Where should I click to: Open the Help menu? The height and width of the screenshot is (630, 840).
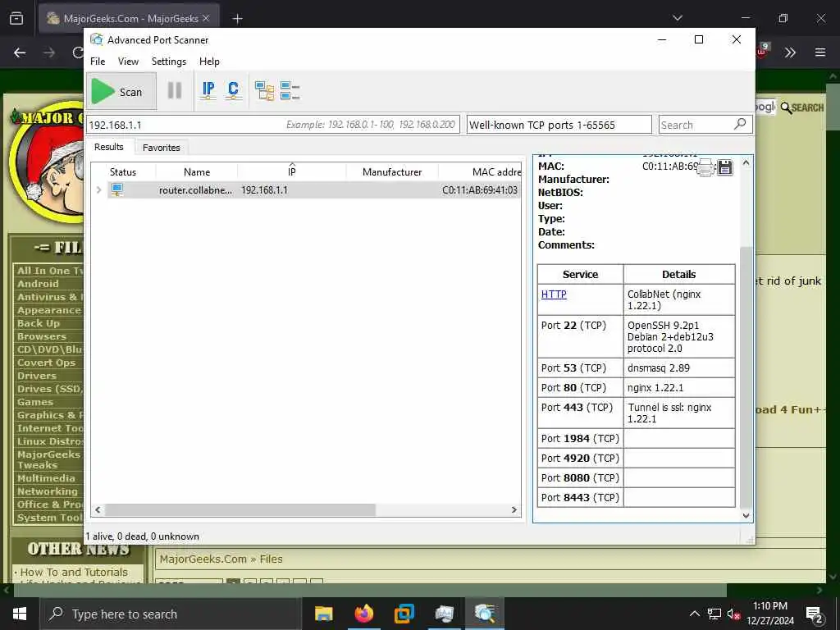tap(209, 62)
